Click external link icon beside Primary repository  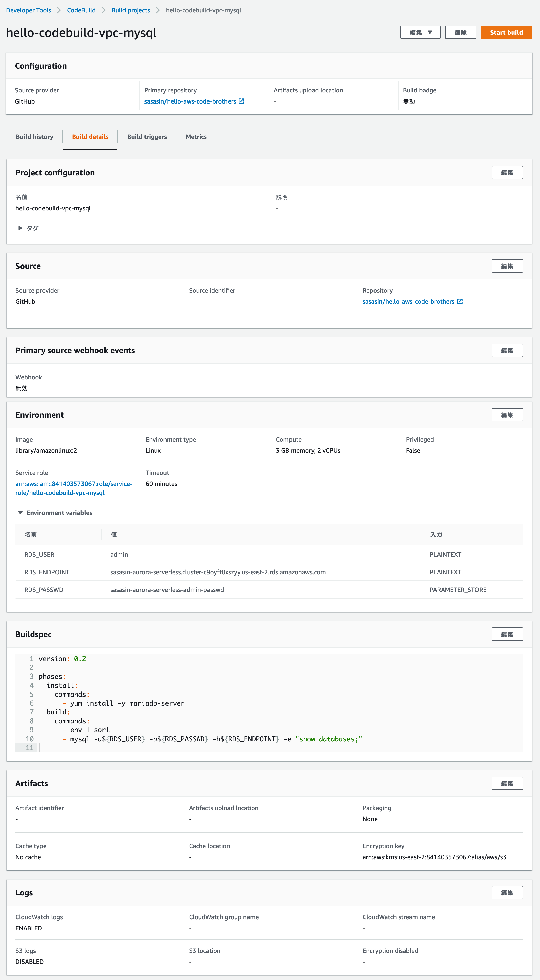tap(241, 101)
